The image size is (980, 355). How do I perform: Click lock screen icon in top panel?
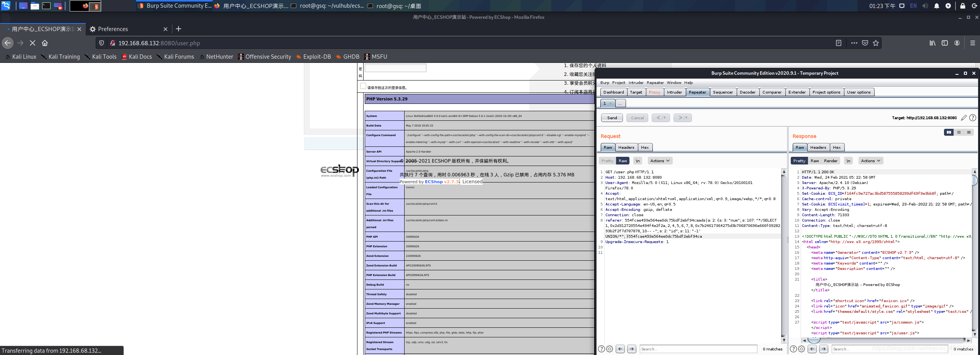point(963,6)
